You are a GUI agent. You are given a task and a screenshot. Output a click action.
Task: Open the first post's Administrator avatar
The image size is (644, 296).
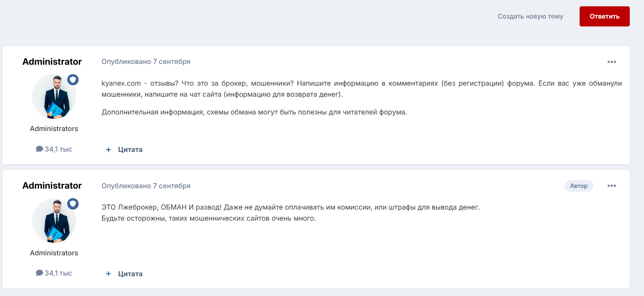(x=54, y=97)
